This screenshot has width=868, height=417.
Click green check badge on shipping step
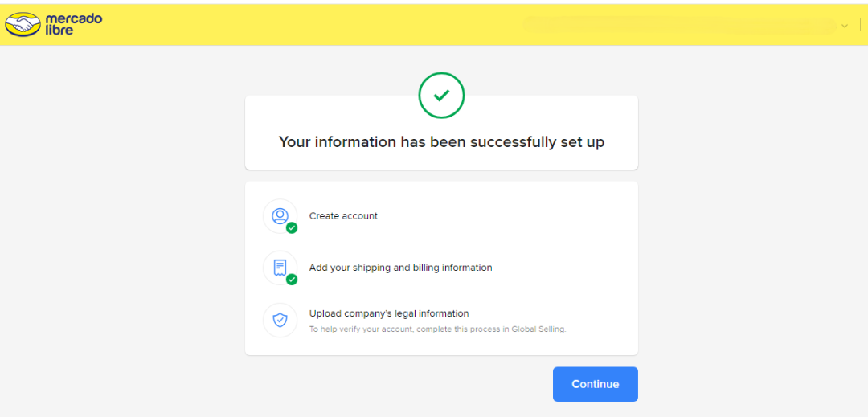pos(292,280)
